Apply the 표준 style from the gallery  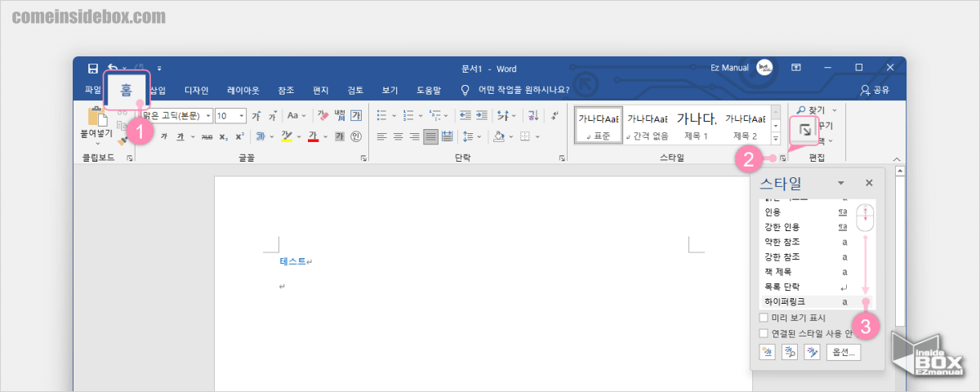tap(598, 126)
